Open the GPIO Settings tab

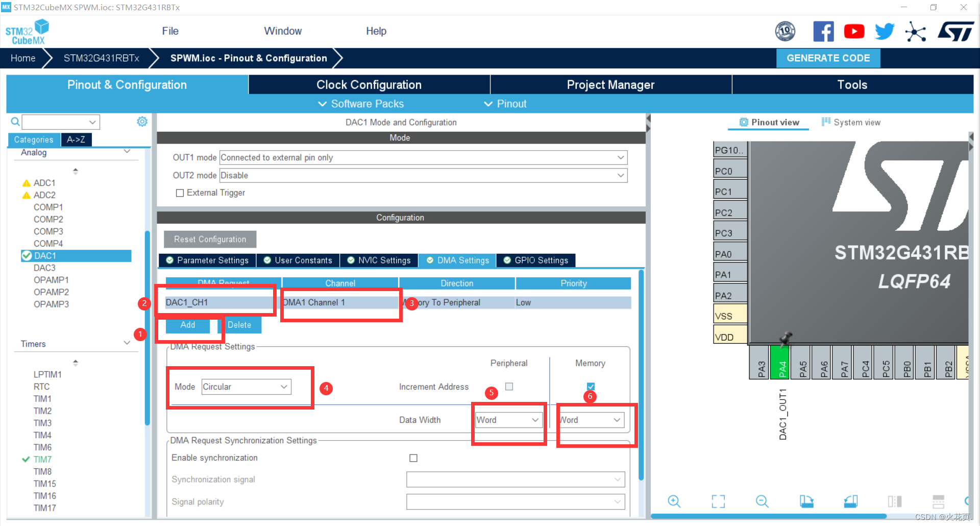click(536, 260)
